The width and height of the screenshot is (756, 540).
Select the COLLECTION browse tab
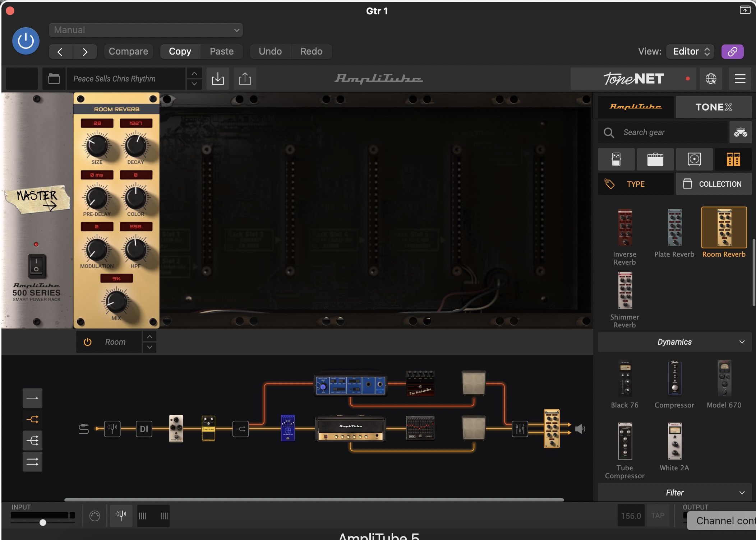[714, 184]
